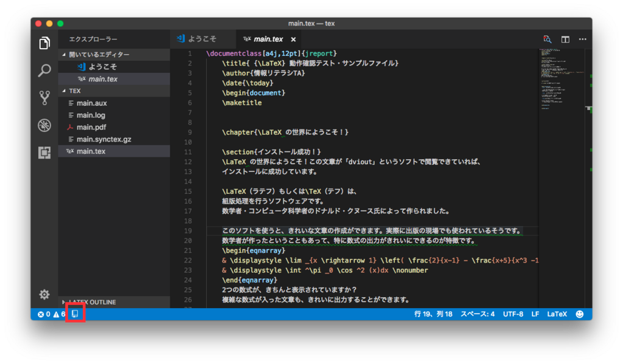623x364 pixels.
Task: Change language mode LaTeX in status bar
Action: point(557,314)
